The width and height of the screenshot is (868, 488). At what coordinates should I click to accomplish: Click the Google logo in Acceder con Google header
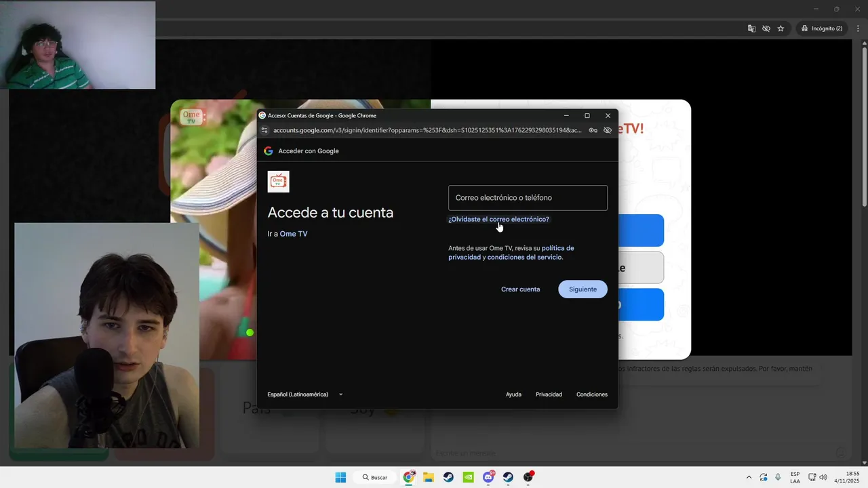pos(269,151)
